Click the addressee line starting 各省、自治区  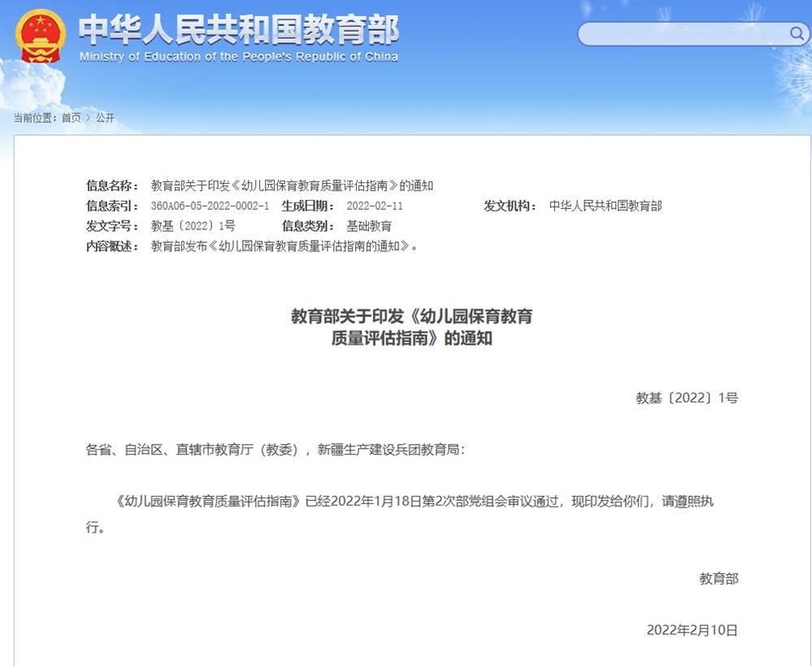pyautogui.click(x=276, y=450)
